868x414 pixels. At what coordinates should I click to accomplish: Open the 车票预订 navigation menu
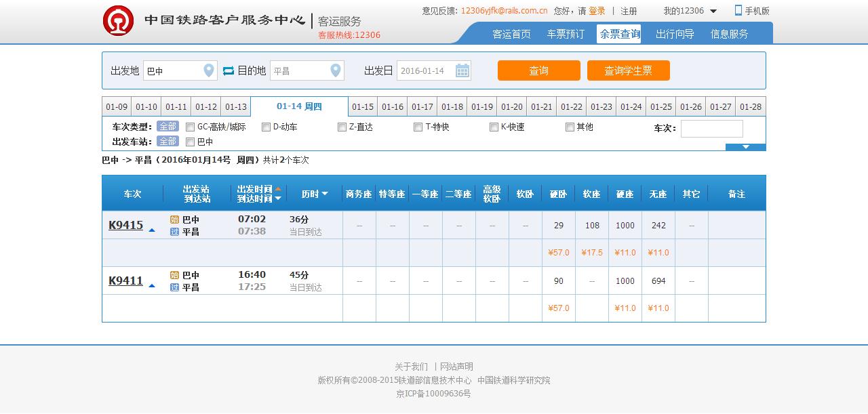click(566, 34)
